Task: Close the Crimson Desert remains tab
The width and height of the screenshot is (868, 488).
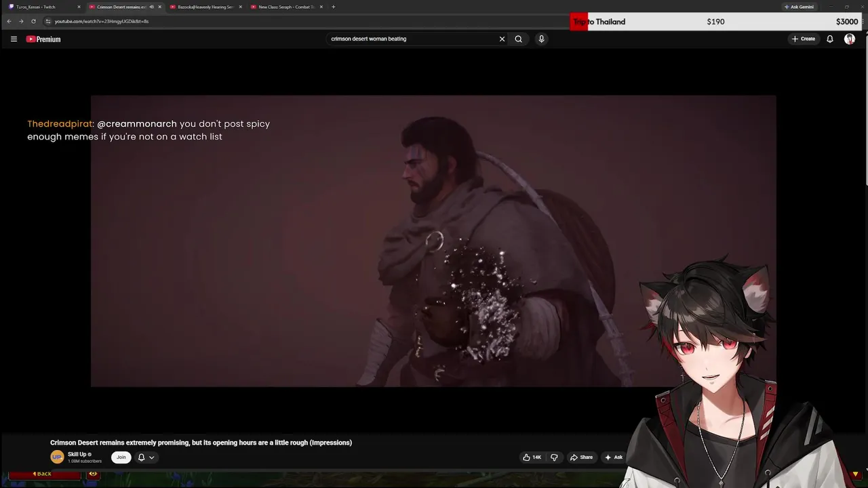Action: point(160,7)
